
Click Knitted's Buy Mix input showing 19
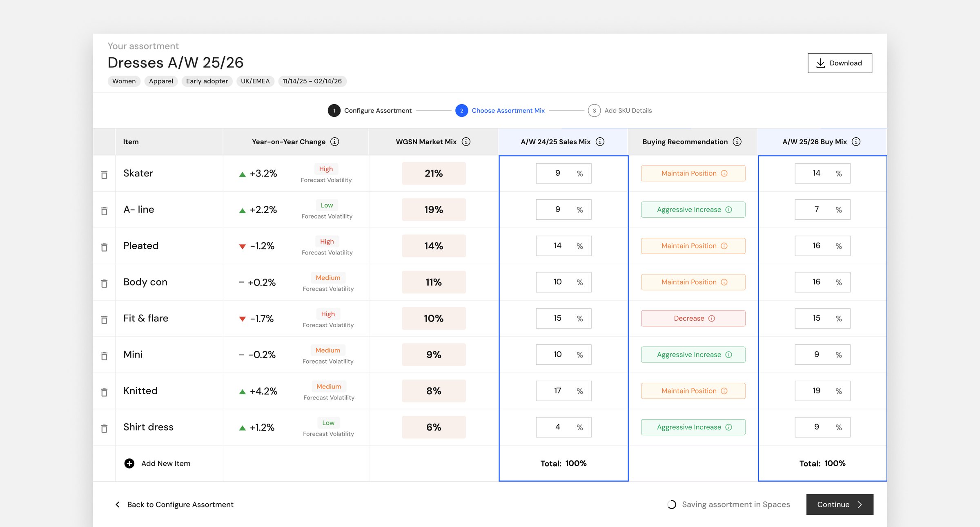coord(822,391)
